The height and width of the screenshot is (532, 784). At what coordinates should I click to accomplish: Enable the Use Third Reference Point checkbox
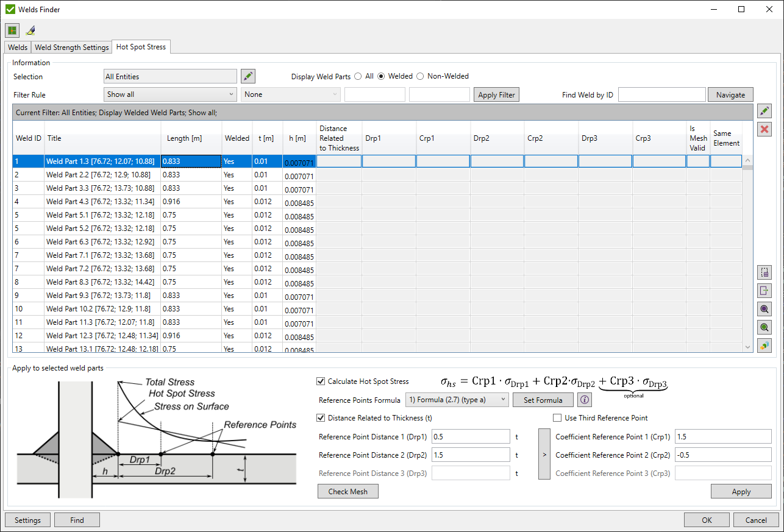(x=557, y=417)
